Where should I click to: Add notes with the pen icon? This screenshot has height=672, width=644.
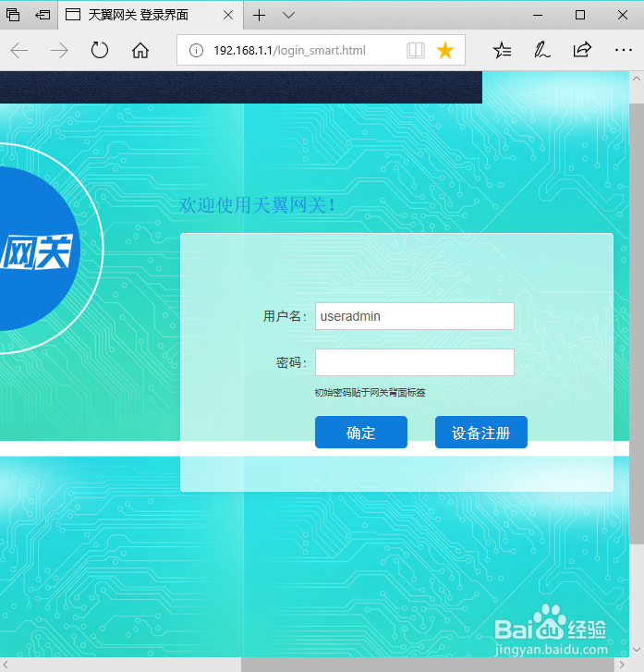[x=542, y=50]
